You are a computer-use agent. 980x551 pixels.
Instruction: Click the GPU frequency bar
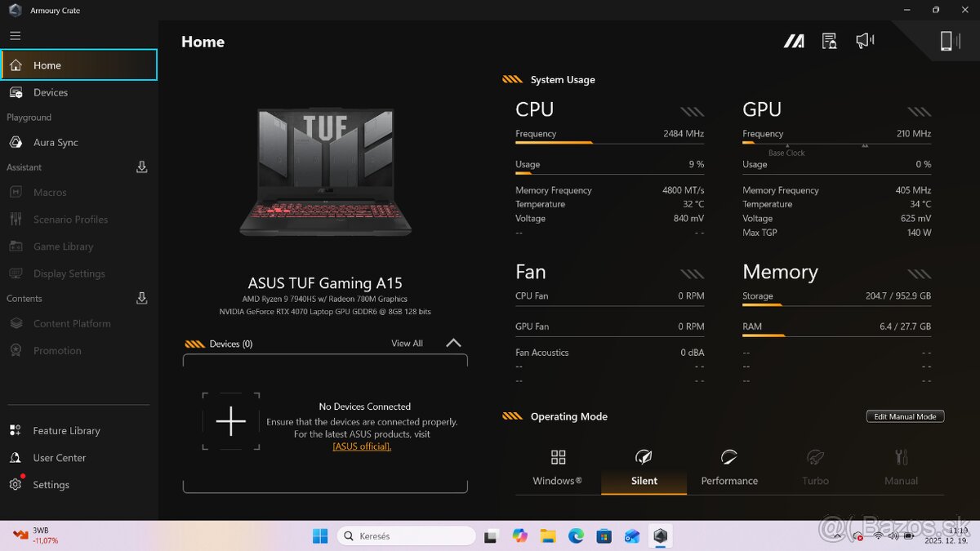tap(836, 143)
